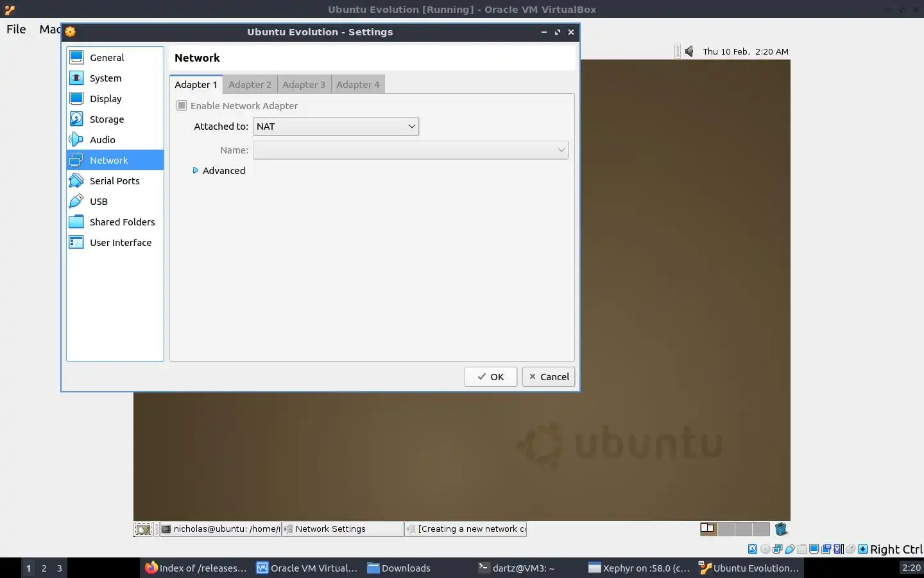Select Audio settings speaker icon

(x=76, y=140)
